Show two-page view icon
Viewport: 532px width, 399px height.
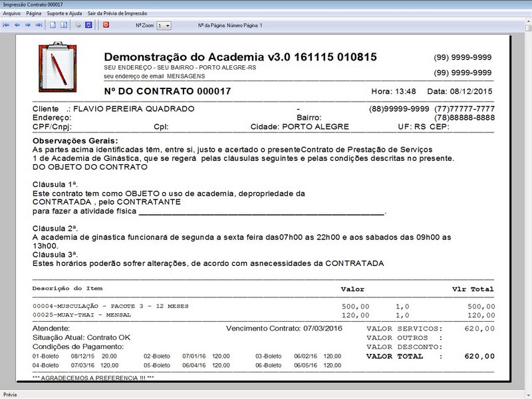(x=64, y=25)
